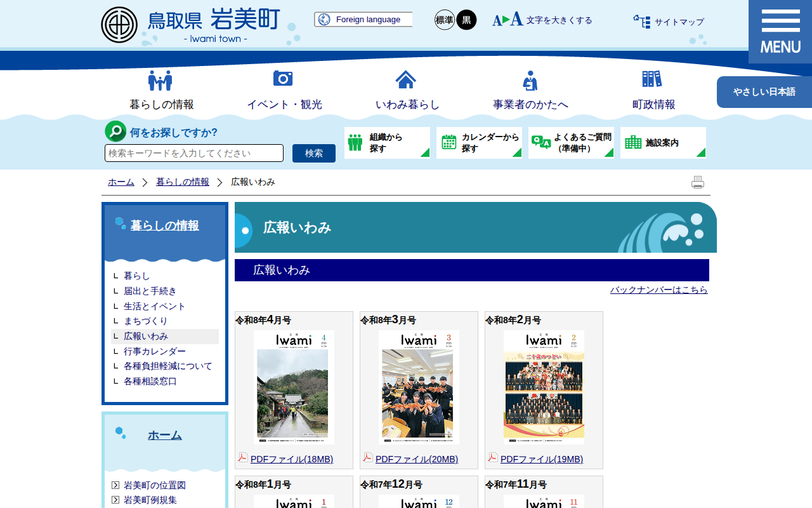This screenshot has width=812, height=508.
Task: Select the 標準 standard color mode
Action: tap(445, 20)
